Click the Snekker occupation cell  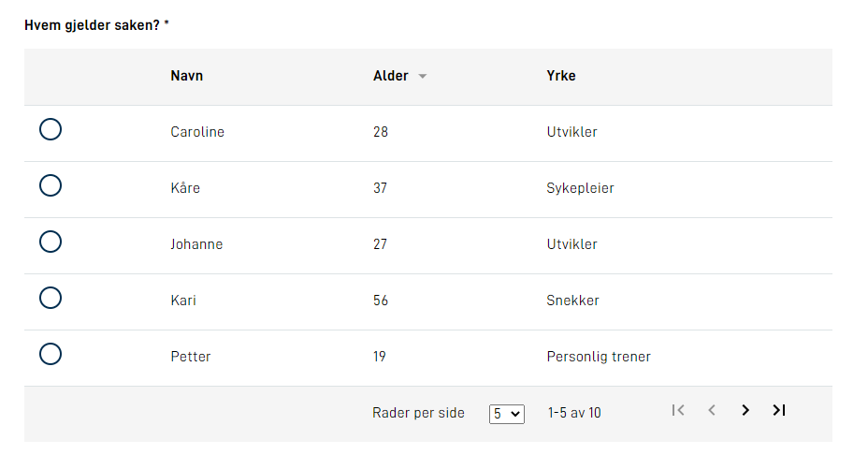[572, 301]
